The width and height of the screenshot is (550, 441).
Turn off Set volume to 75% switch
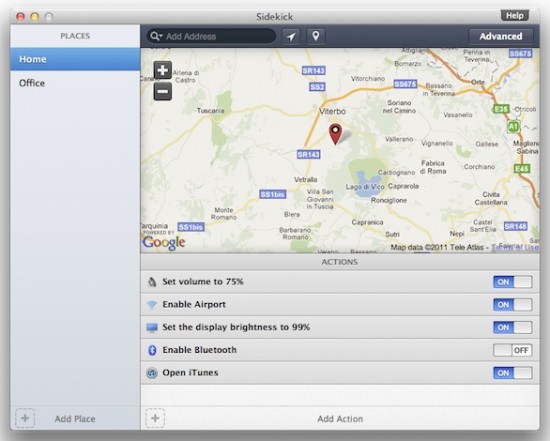(x=512, y=282)
